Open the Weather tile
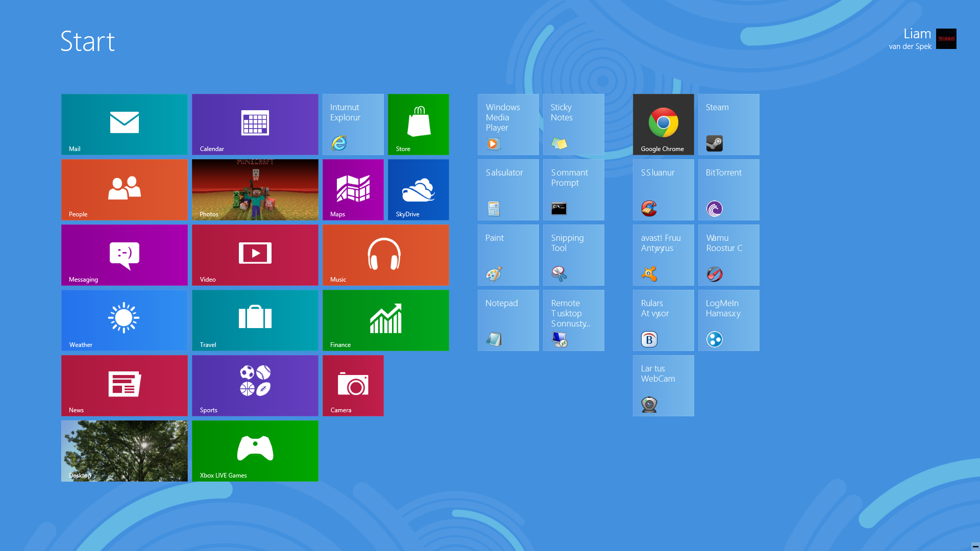The height and width of the screenshot is (551, 980). click(124, 320)
